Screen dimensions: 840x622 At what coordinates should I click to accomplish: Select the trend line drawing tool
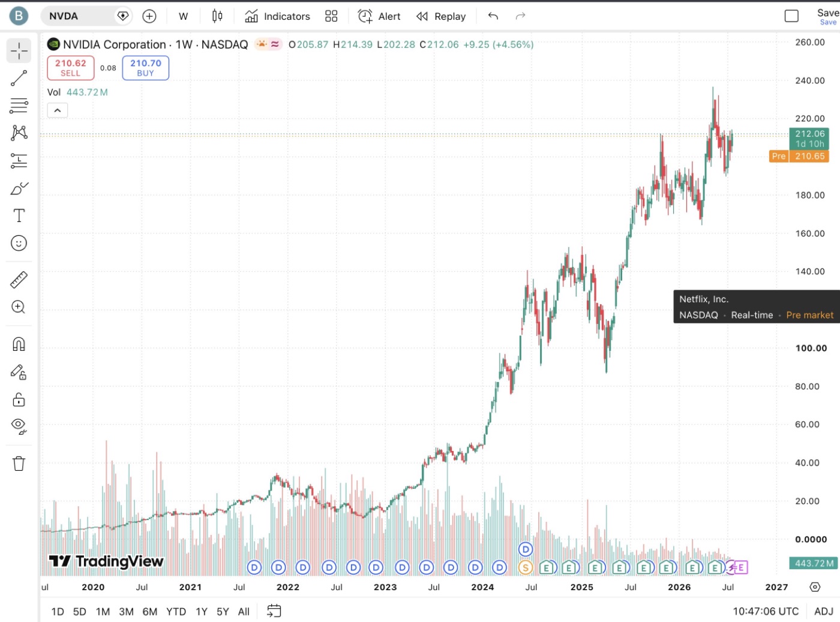coord(19,78)
